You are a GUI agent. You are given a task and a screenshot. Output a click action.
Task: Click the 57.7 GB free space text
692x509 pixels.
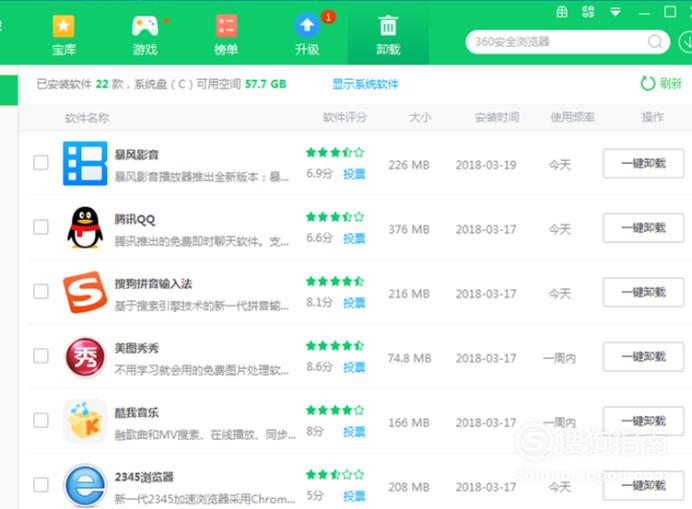(266, 84)
